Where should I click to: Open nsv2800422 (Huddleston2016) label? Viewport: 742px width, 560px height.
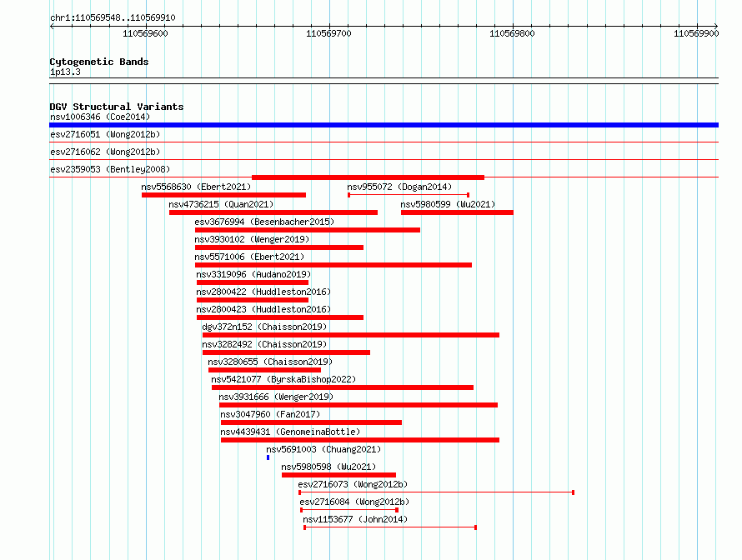coord(263,292)
